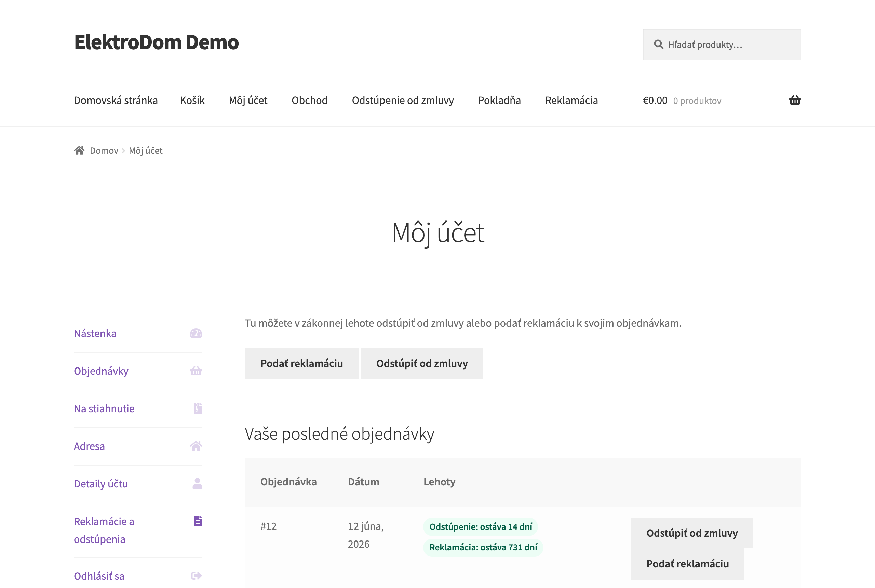Click the Adresa house icon in sidebar

pos(196,446)
